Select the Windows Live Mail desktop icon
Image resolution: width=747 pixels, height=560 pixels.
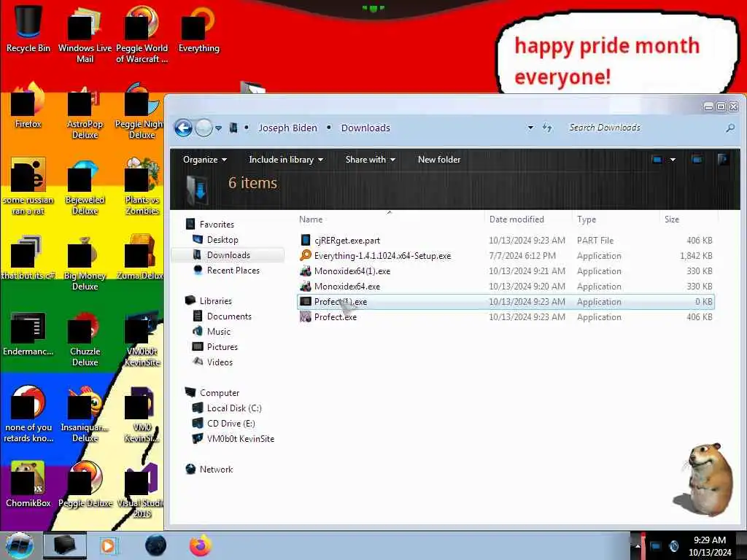click(x=85, y=34)
